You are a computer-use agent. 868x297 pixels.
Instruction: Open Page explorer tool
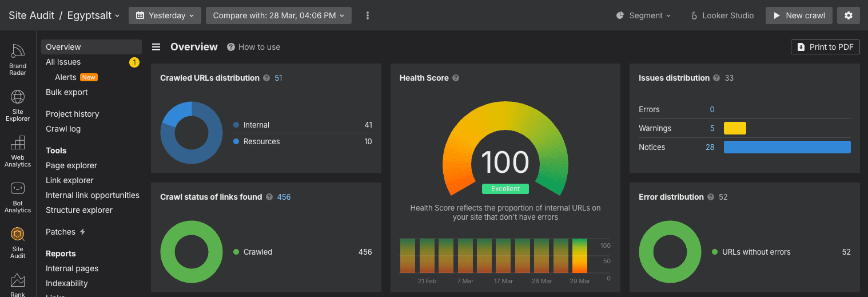point(71,165)
